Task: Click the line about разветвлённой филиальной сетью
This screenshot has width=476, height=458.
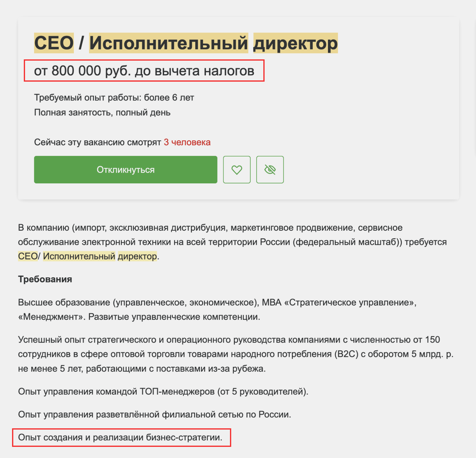Action: [x=155, y=414]
